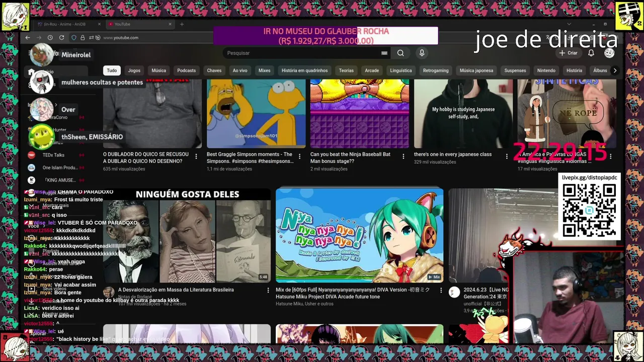Select the História filter chip

[x=574, y=70]
